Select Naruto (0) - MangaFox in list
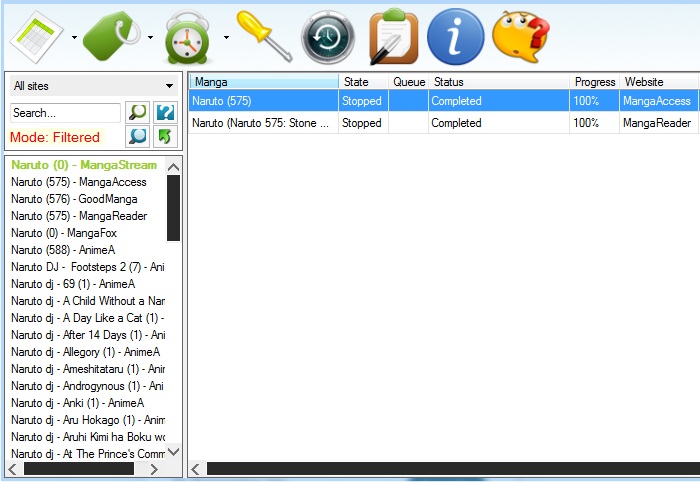This screenshot has width=700, height=482. pyautogui.click(x=64, y=233)
